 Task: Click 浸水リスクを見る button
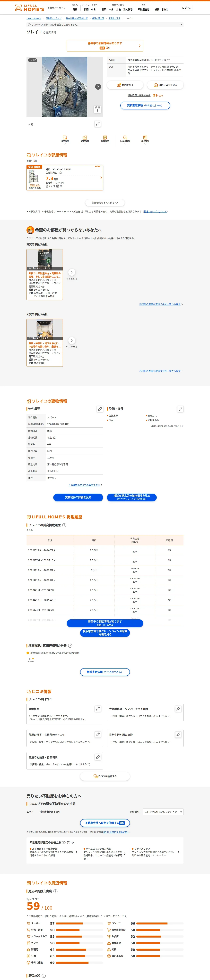coord(165,85)
